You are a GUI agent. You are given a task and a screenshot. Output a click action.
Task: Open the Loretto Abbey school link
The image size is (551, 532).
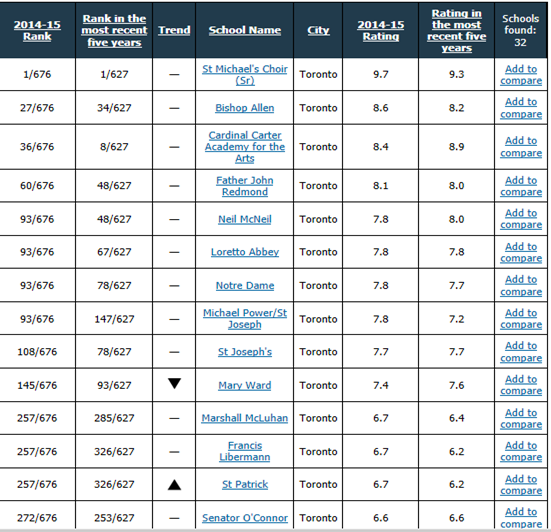coord(245,252)
